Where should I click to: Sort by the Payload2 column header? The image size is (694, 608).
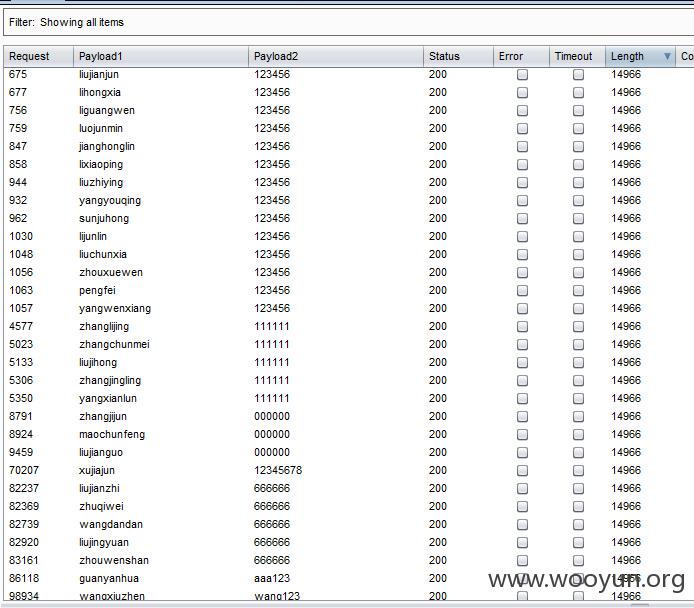click(x=336, y=56)
